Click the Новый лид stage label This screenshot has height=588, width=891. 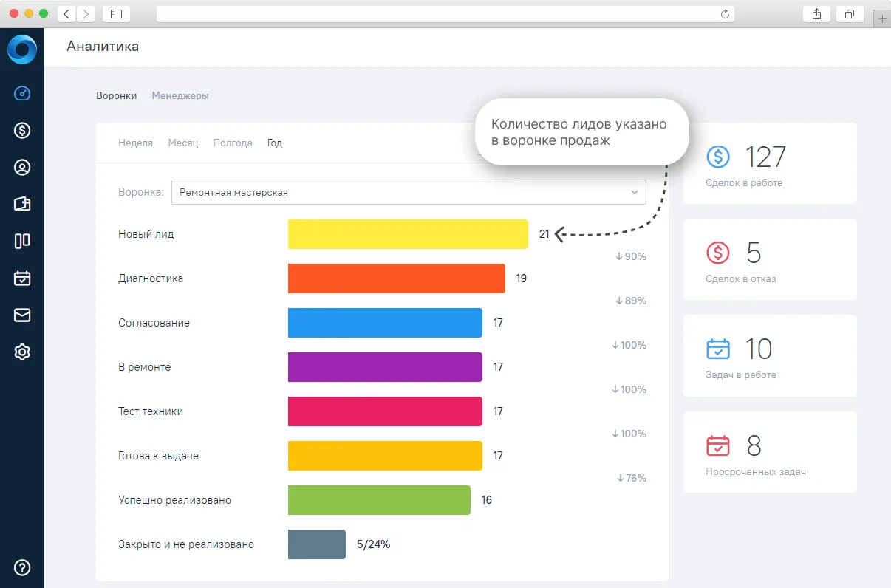tap(146, 234)
